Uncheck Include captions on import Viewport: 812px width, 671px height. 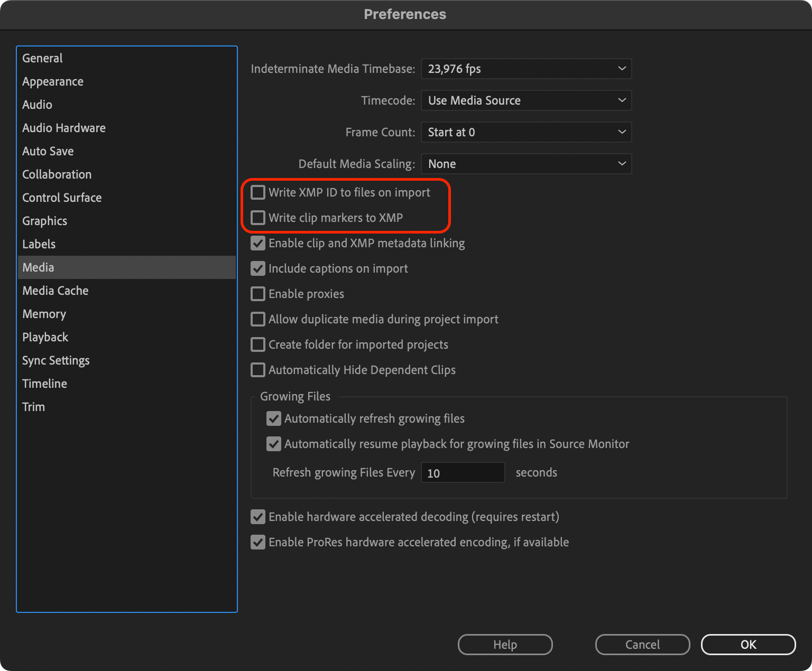point(257,268)
